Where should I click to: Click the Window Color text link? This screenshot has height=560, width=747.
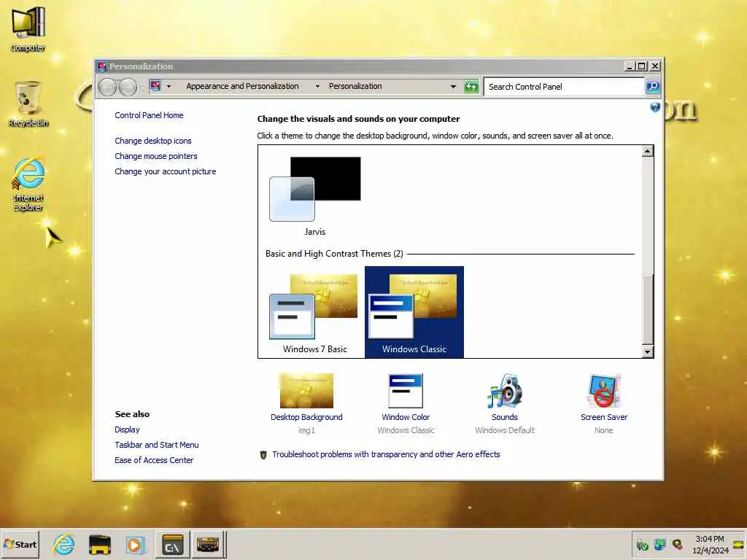tap(406, 417)
